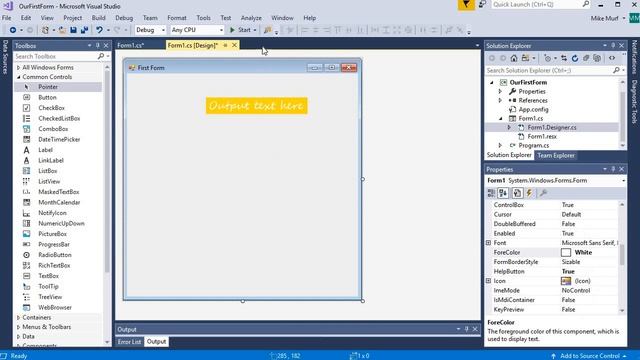Select the TreeView toolbox control
The height and width of the screenshot is (360, 640).
[x=50, y=297]
